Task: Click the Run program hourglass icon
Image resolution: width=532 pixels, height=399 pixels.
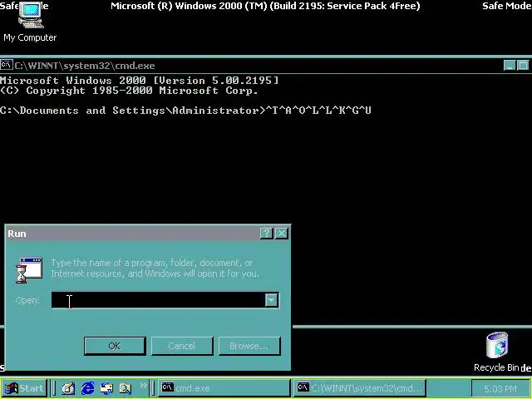Action: [x=29, y=269]
